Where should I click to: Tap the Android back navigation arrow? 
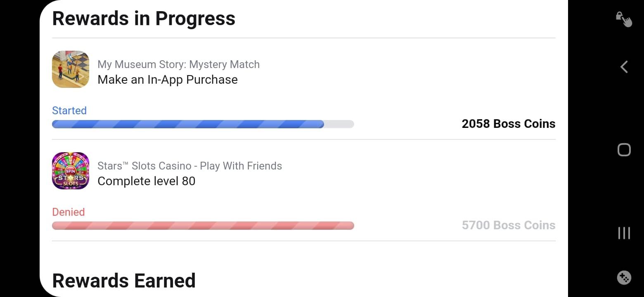(624, 67)
